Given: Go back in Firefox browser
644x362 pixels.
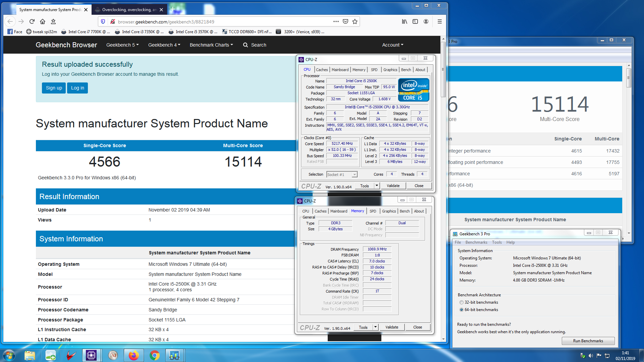Looking at the screenshot, I should point(10,21).
